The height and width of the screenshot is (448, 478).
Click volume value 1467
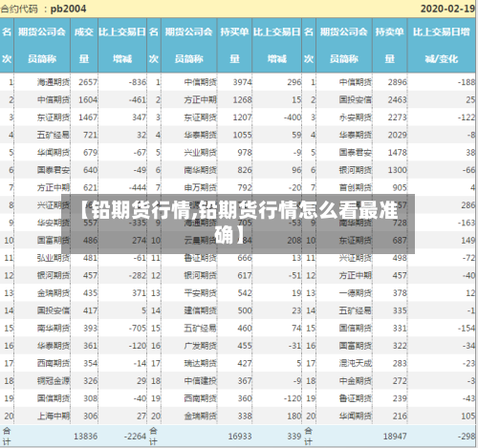click(x=88, y=117)
